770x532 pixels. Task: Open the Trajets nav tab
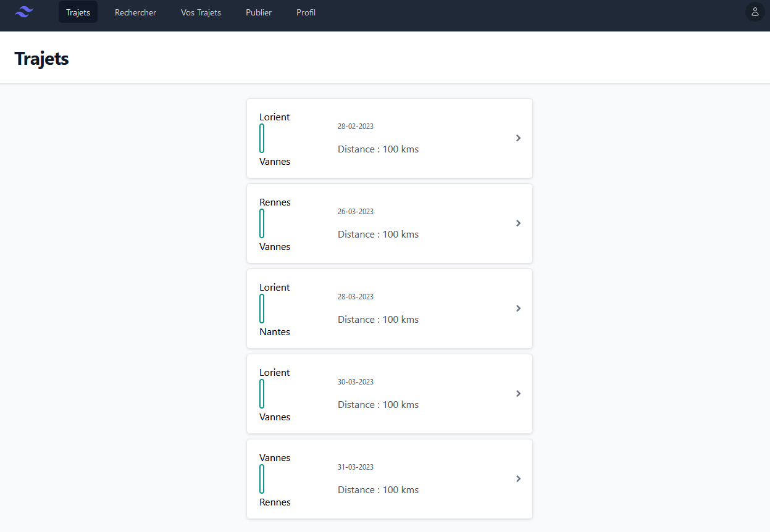point(78,12)
